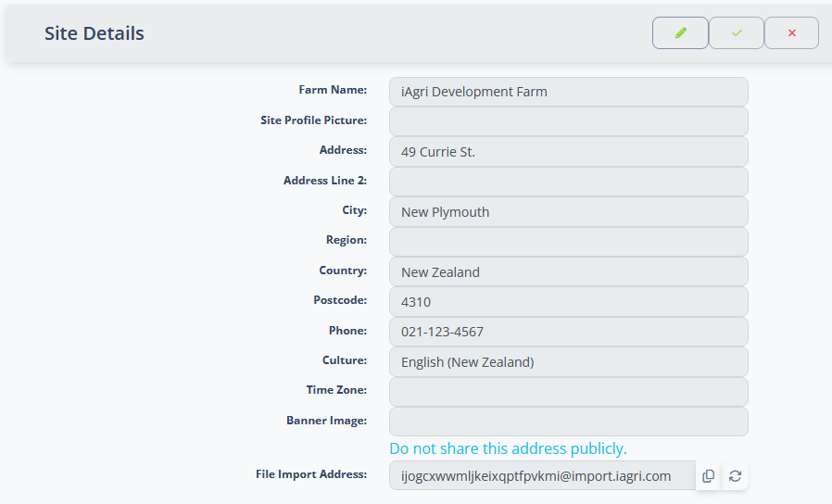The width and height of the screenshot is (832, 504).
Task: Click the Site Details heading
Action: (95, 33)
